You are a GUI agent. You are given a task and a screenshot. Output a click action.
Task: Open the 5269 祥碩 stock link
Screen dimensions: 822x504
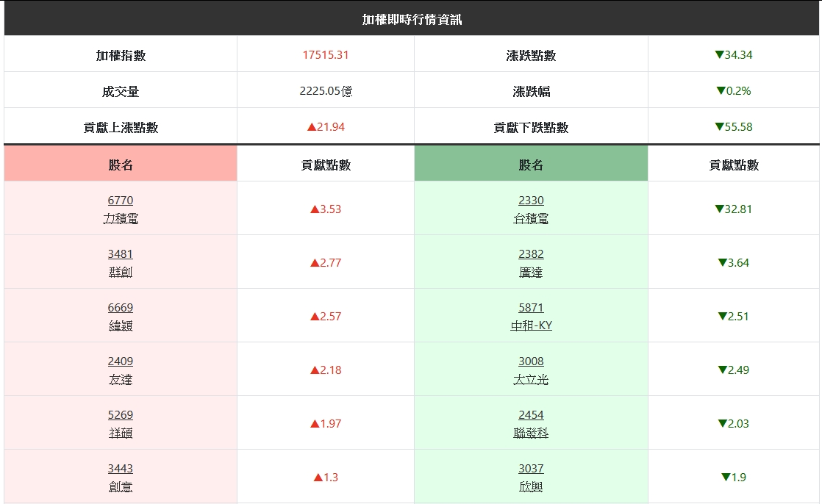(x=121, y=423)
